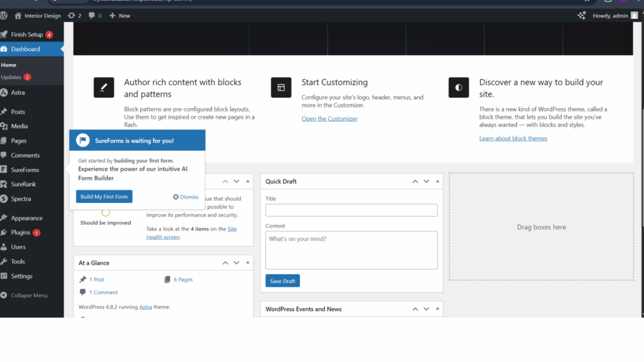Click the Quick Draft Title field
Viewport: 644px width, 362px height.
(351, 210)
